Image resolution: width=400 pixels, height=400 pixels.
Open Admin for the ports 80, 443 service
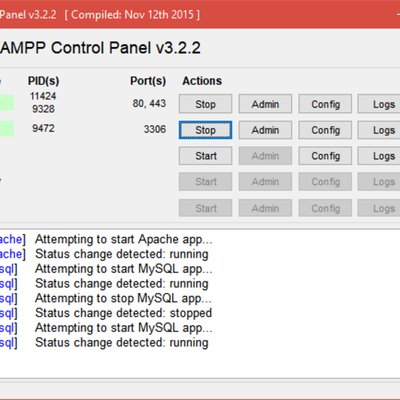265,104
